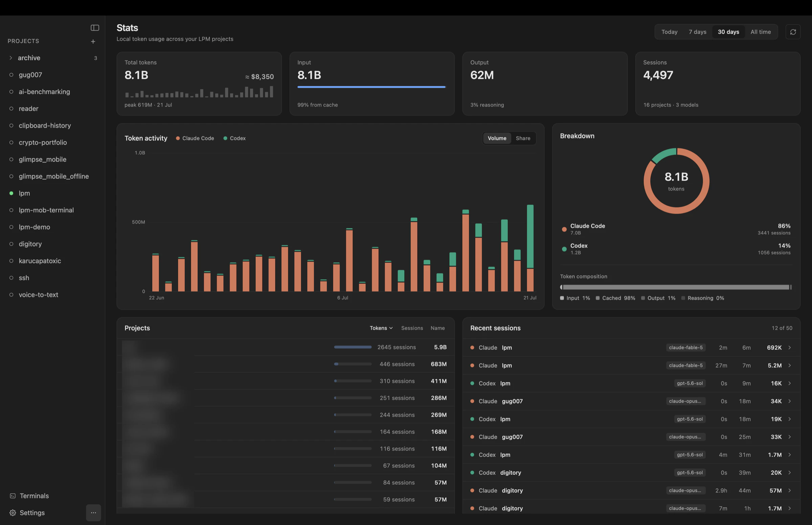Image resolution: width=812 pixels, height=525 pixels.
Task: Open the Terminals section
Action: 34,496
